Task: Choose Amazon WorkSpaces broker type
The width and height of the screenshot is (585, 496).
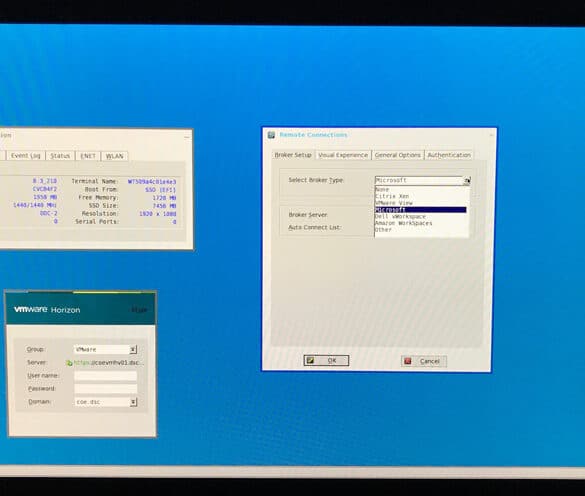Action: click(x=420, y=223)
